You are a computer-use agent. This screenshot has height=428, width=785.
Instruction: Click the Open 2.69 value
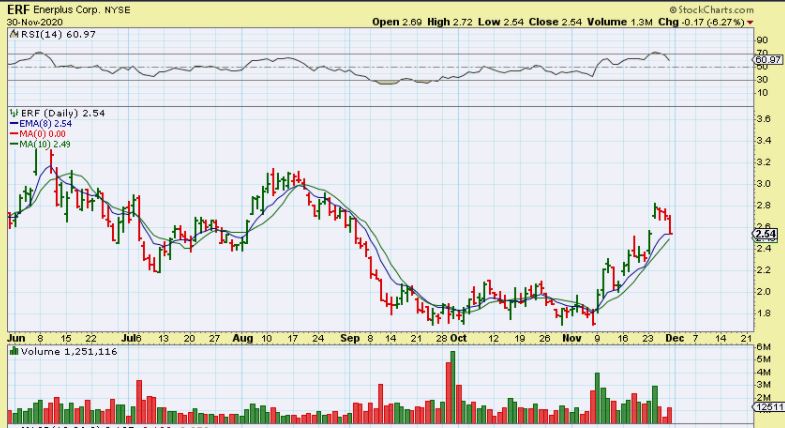pyautogui.click(x=397, y=22)
